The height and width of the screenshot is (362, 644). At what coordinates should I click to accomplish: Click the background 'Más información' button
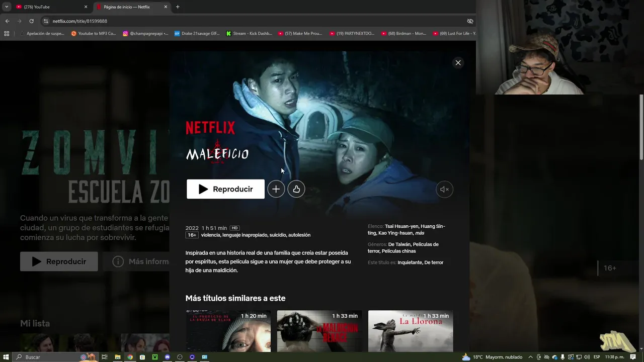(136, 261)
